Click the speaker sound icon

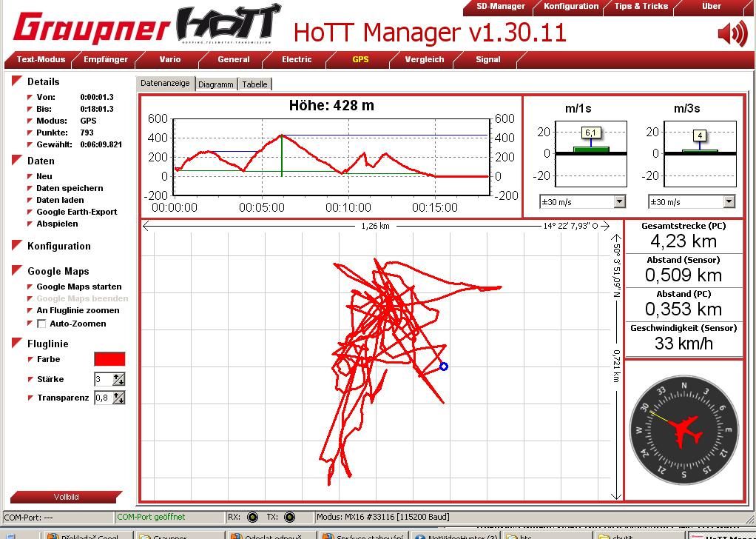click(x=732, y=33)
